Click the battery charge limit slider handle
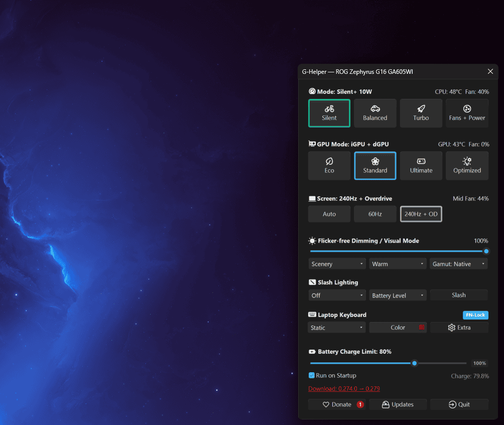Viewport: 504px width, 425px height. [x=414, y=363]
